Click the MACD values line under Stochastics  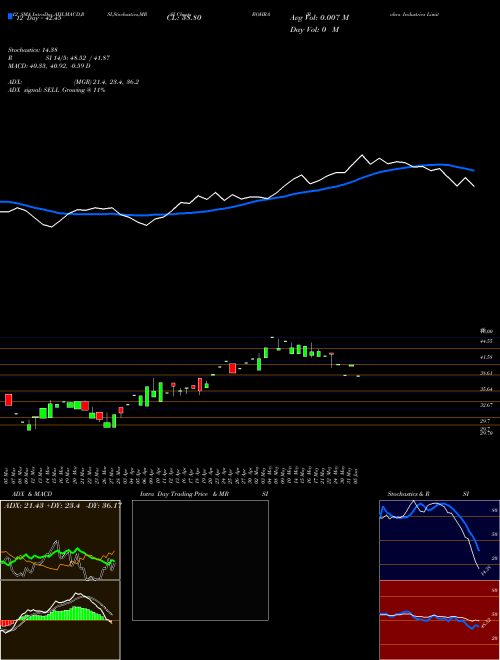click(x=49, y=66)
